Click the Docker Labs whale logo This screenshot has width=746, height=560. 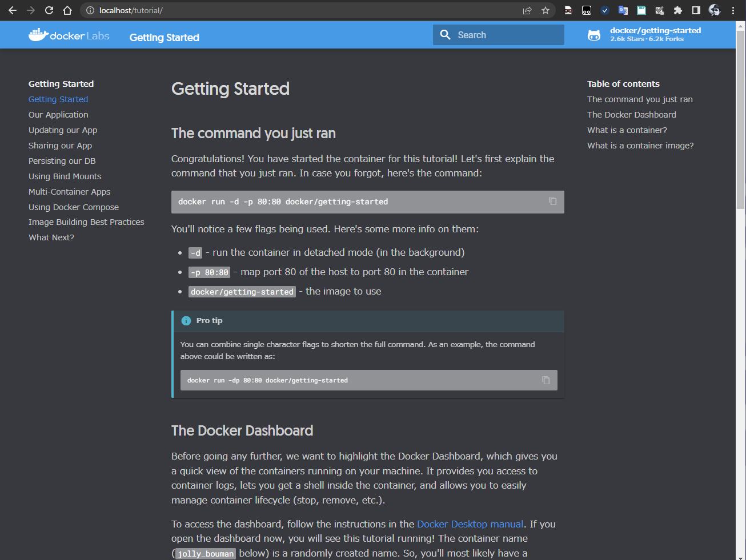click(x=69, y=35)
